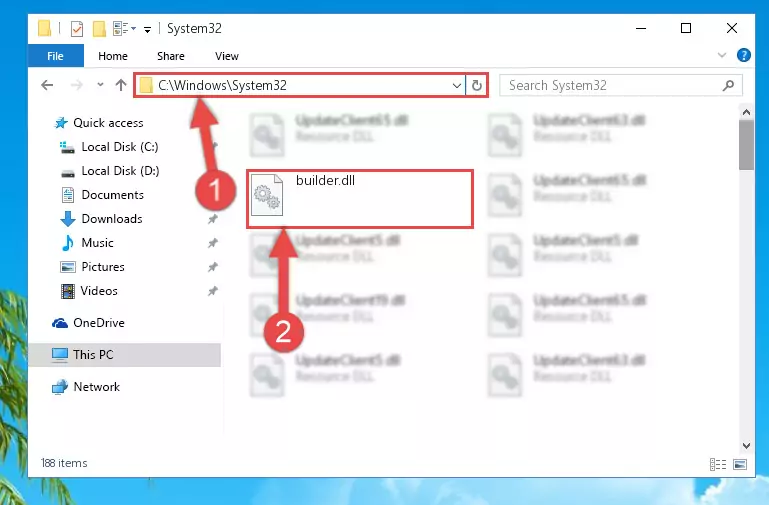Switch to Large icons view in status bar
769x505 pixels.
[x=740, y=464]
